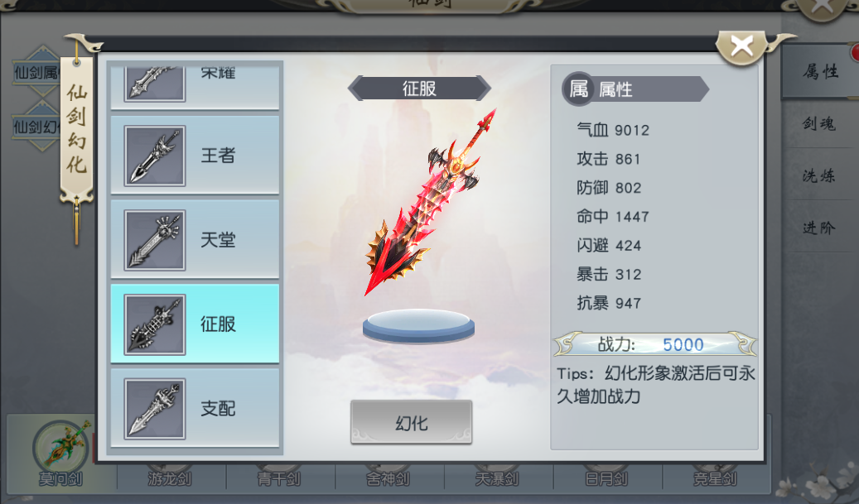The width and height of the screenshot is (859, 504).
Task: Click the 属 attribute badge icon
Action: [578, 89]
